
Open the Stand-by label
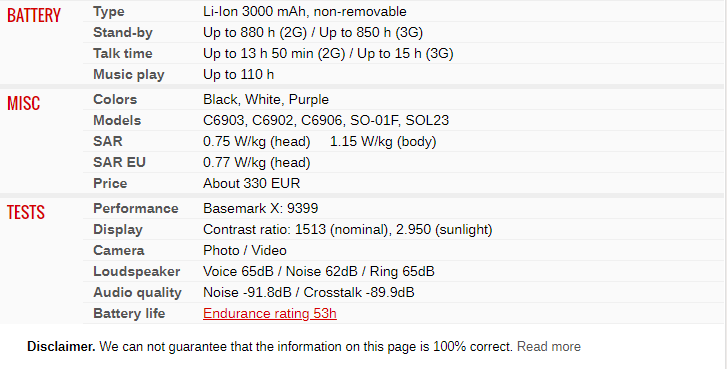123,32
